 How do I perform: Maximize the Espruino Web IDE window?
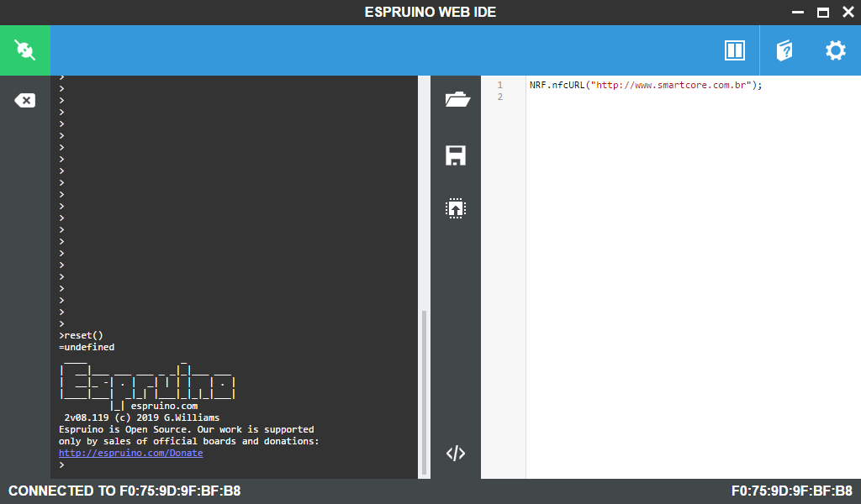coord(823,12)
